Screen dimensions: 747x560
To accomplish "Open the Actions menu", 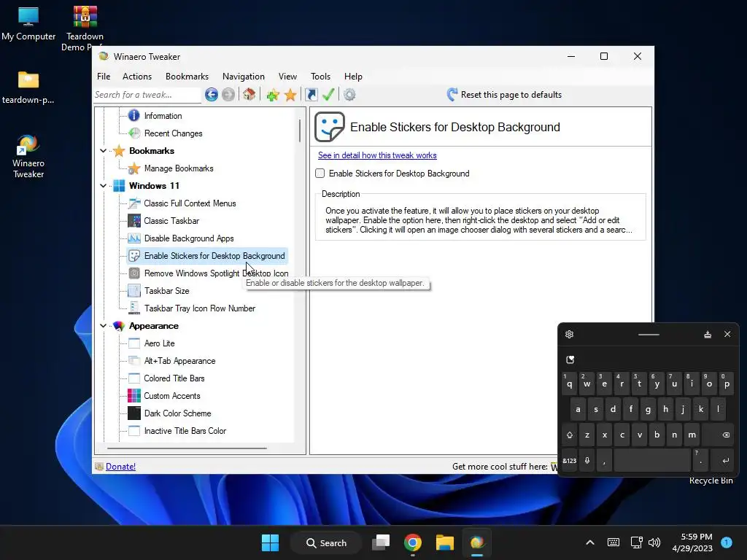I will coord(137,77).
